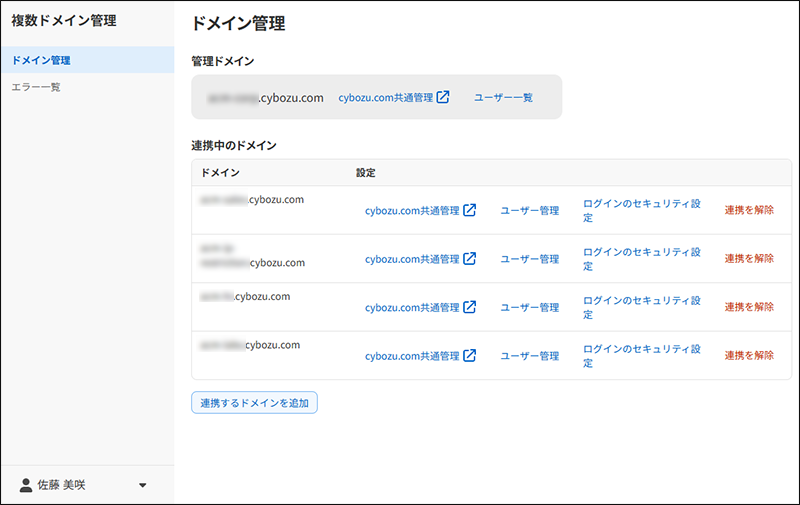This screenshot has height=505, width=800.
Task: Open ユーザー管理 in the third linked domain row
Action: 530,308
